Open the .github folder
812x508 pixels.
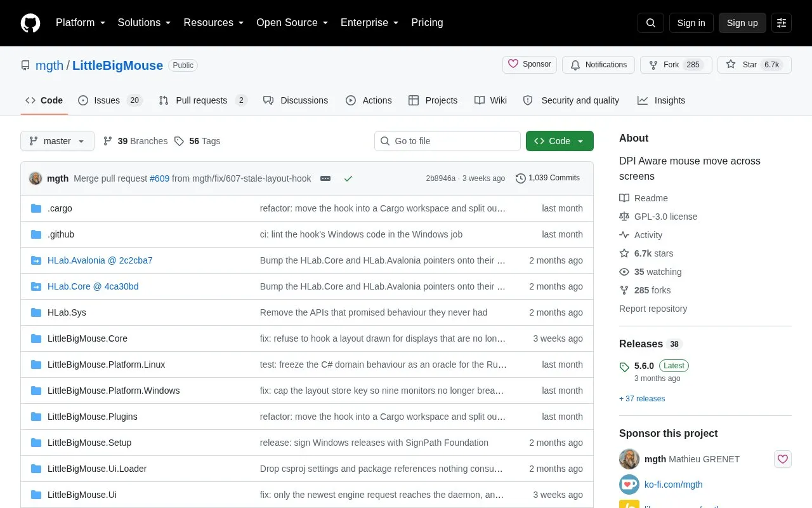coord(61,234)
